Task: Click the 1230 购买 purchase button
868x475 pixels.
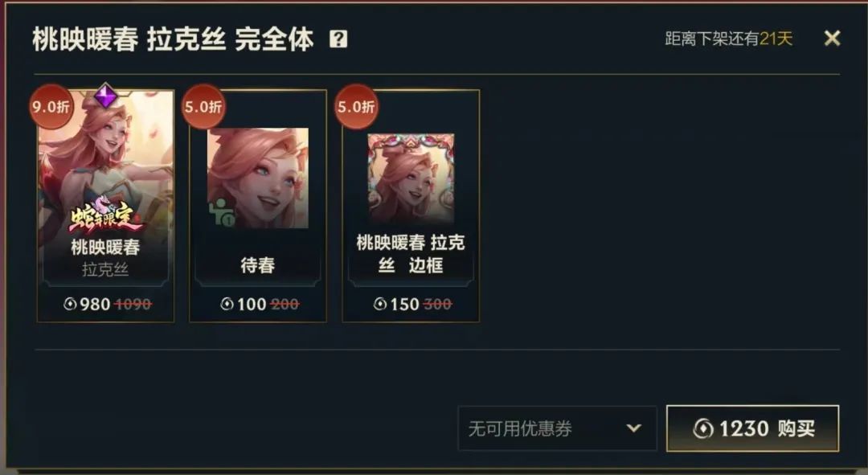Action: pos(753,428)
